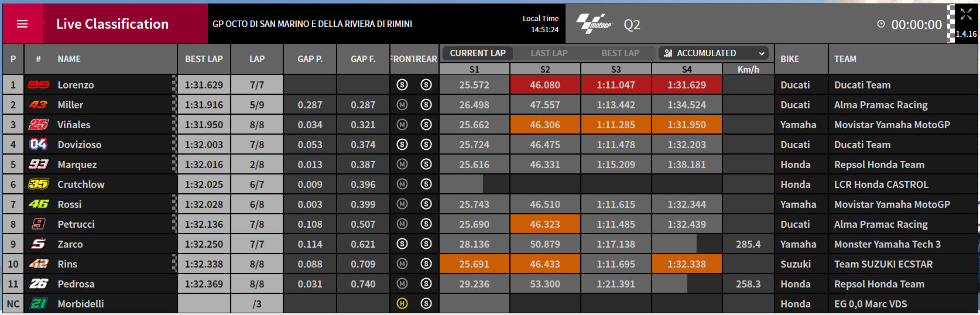
Task: Toggle fullscreen with the expand arrows icon
Action: coord(966,14)
